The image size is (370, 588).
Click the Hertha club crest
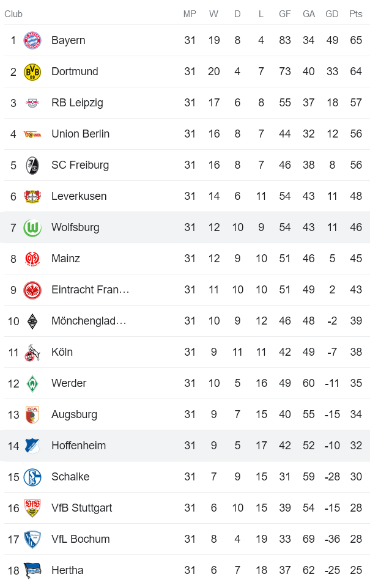[33, 570]
